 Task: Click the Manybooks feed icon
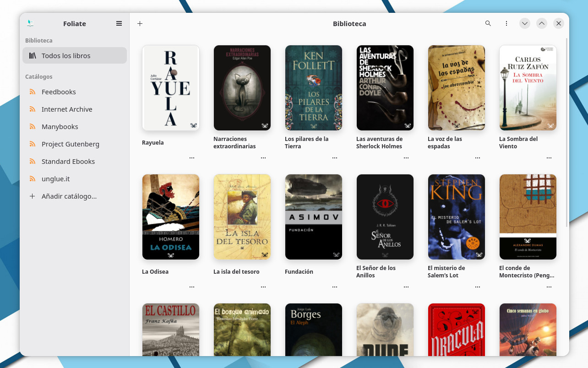33,126
